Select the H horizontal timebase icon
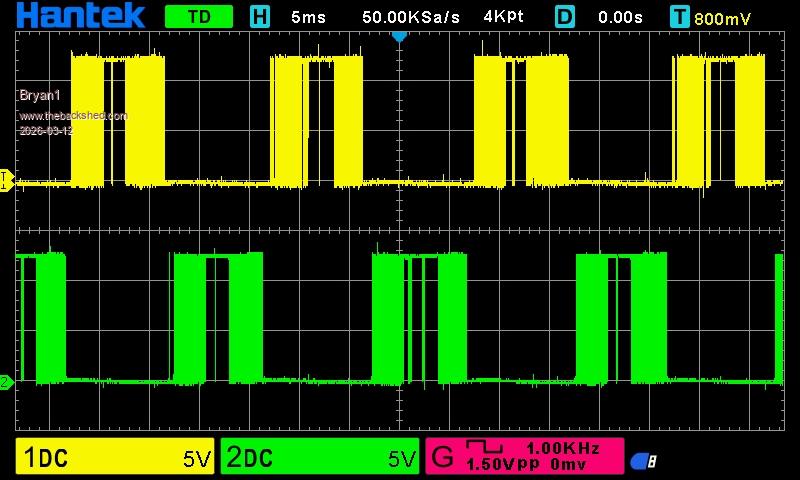 coord(260,17)
